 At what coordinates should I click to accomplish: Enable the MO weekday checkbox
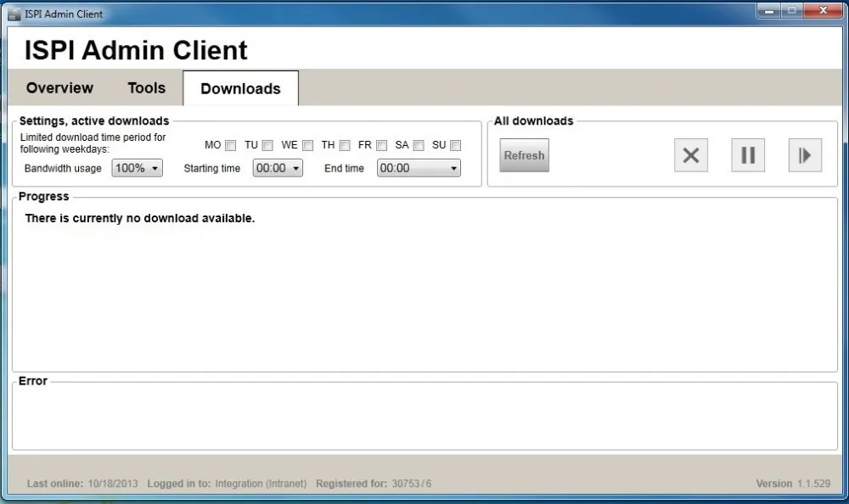coord(230,145)
